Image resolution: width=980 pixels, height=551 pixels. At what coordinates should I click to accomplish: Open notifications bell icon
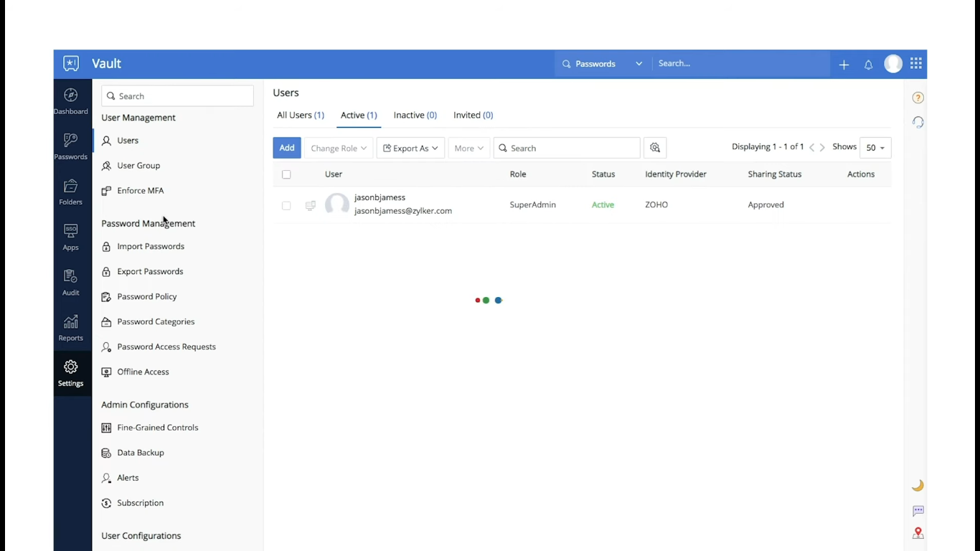click(x=868, y=65)
